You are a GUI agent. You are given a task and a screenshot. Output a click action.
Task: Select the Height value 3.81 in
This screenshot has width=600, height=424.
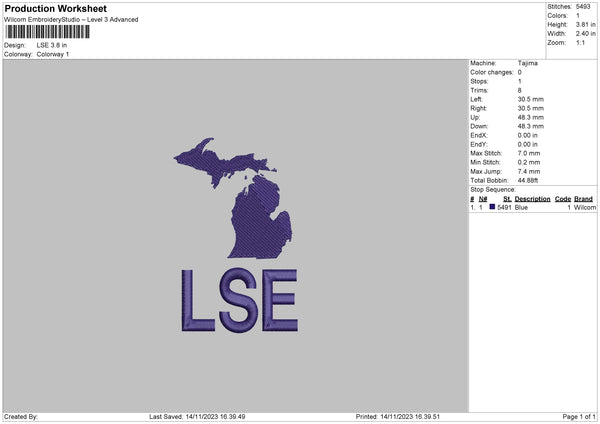coord(585,24)
